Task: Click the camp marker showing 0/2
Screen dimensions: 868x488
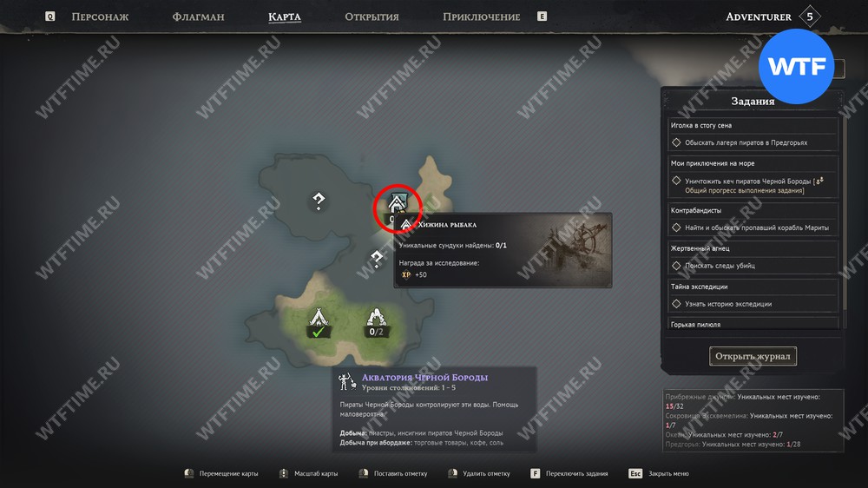Action: click(376, 323)
